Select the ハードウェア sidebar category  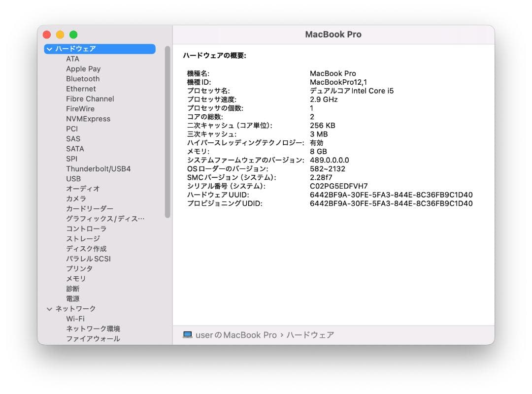pos(100,49)
